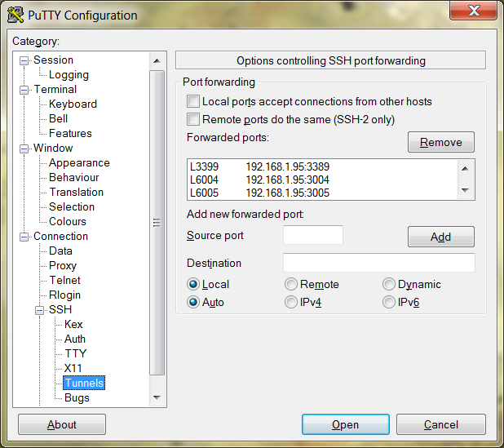This screenshot has width=504, height=448.
Task: Click the Destination input field
Action: click(379, 263)
